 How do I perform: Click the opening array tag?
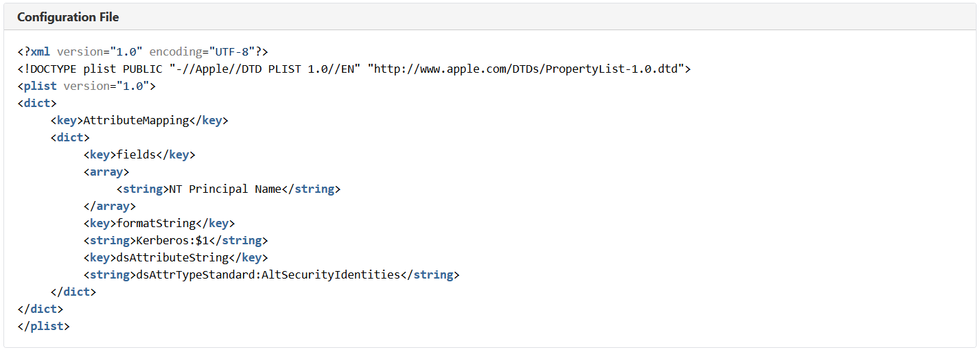(106, 172)
